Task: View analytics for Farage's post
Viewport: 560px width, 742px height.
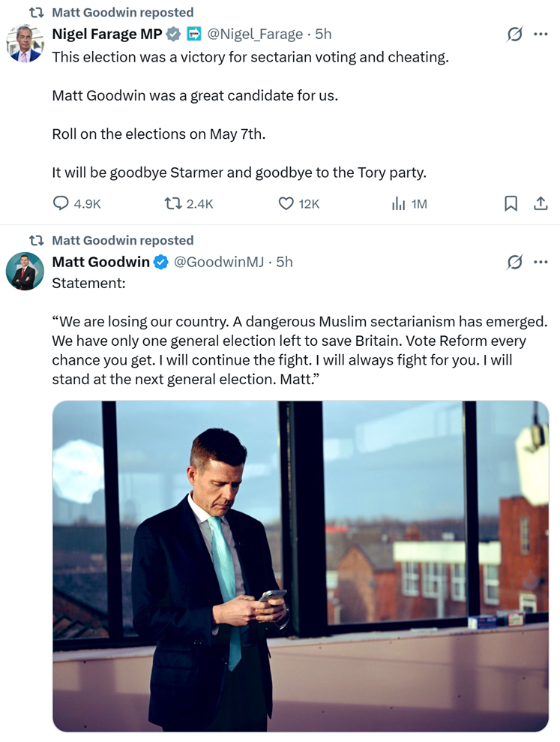Action: click(x=398, y=203)
